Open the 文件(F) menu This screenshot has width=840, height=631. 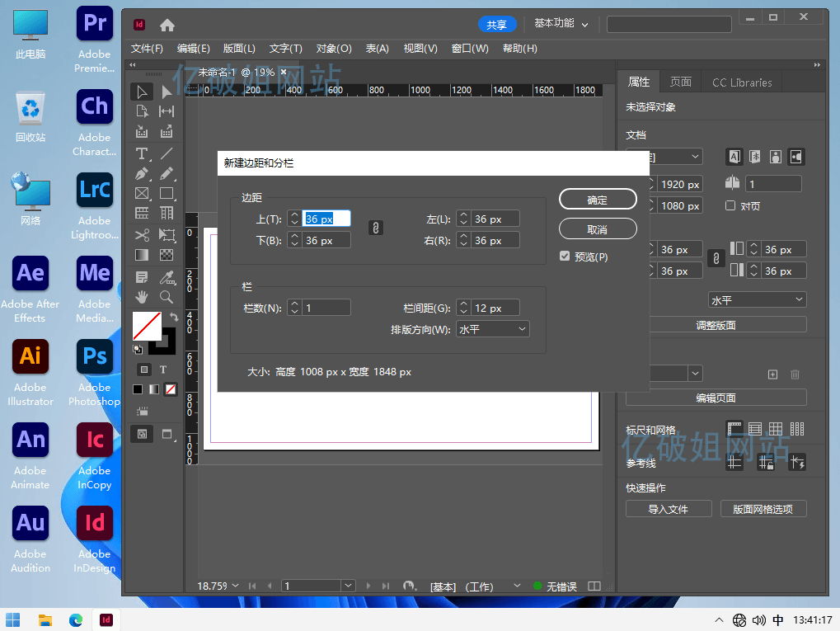tap(147, 49)
